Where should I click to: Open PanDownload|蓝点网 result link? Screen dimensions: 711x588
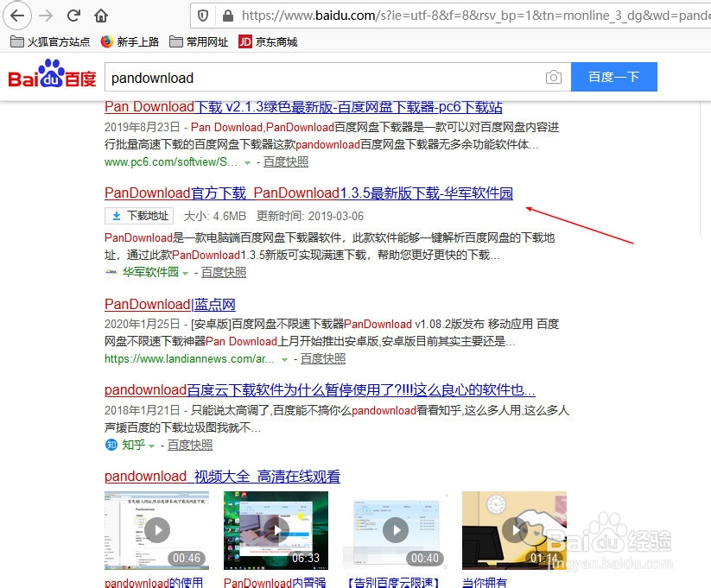click(x=170, y=304)
